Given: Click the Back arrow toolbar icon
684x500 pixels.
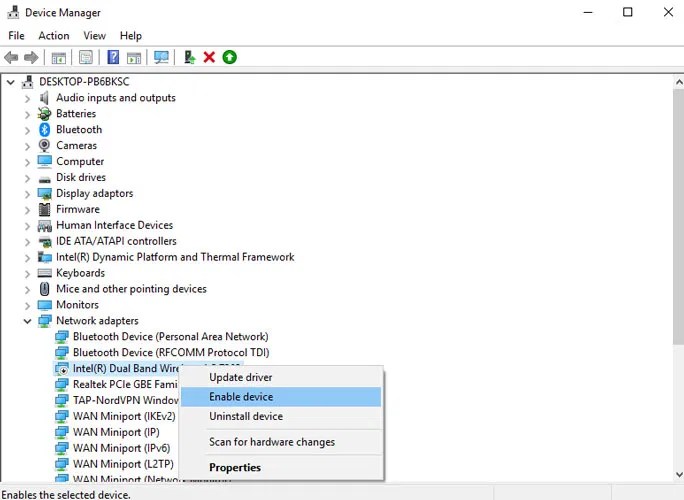Looking at the screenshot, I should (11, 57).
